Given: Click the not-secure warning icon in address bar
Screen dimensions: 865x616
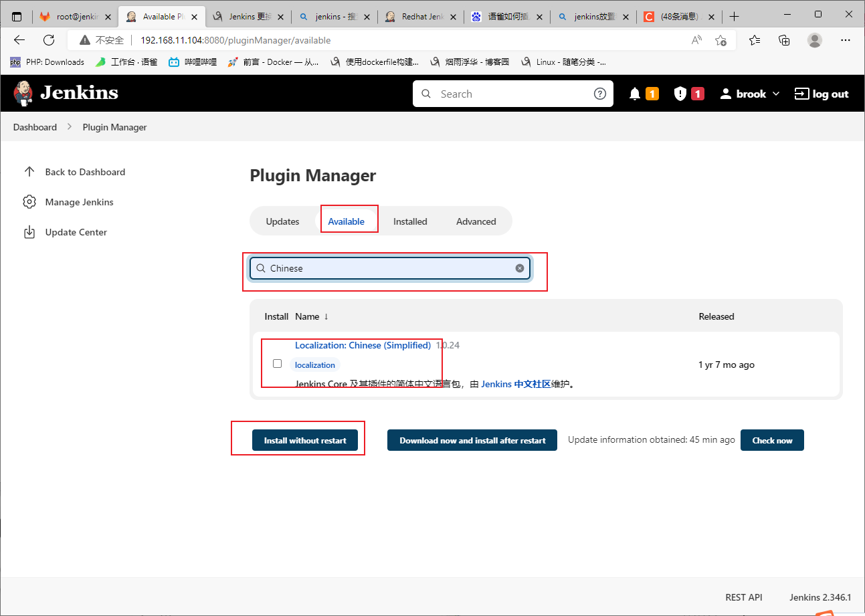Looking at the screenshot, I should tap(84, 40).
